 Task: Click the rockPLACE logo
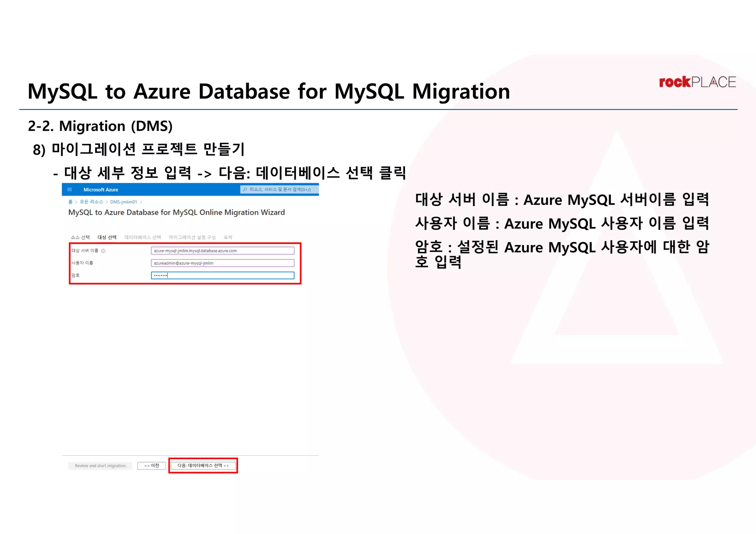pyautogui.click(x=697, y=82)
